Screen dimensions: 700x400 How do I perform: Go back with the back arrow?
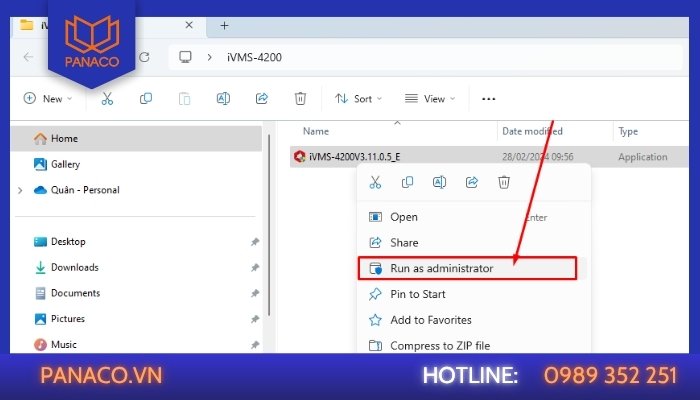(x=28, y=57)
